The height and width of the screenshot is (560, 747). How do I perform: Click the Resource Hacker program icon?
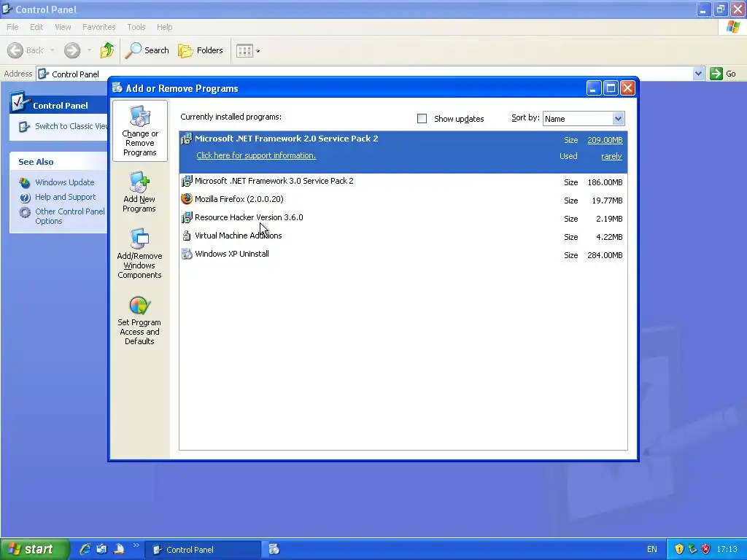pyautogui.click(x=187, y=217)
